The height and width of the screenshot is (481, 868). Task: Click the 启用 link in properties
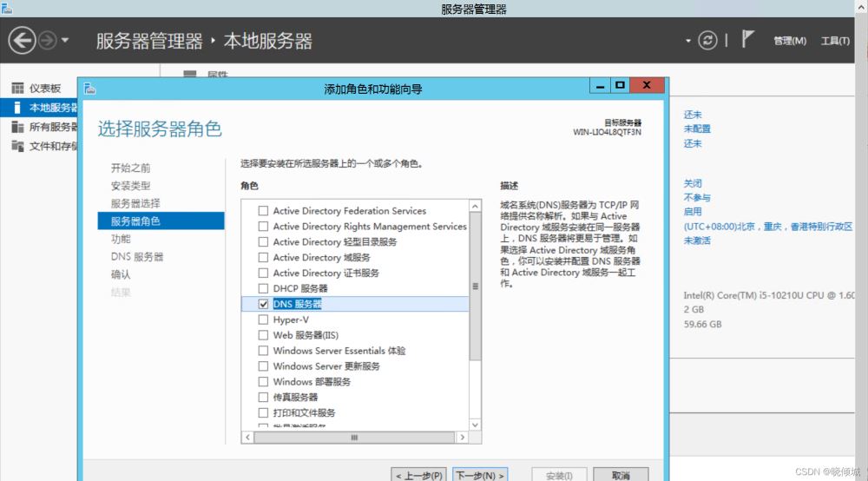pyautogui.click(x=693, y=212)
